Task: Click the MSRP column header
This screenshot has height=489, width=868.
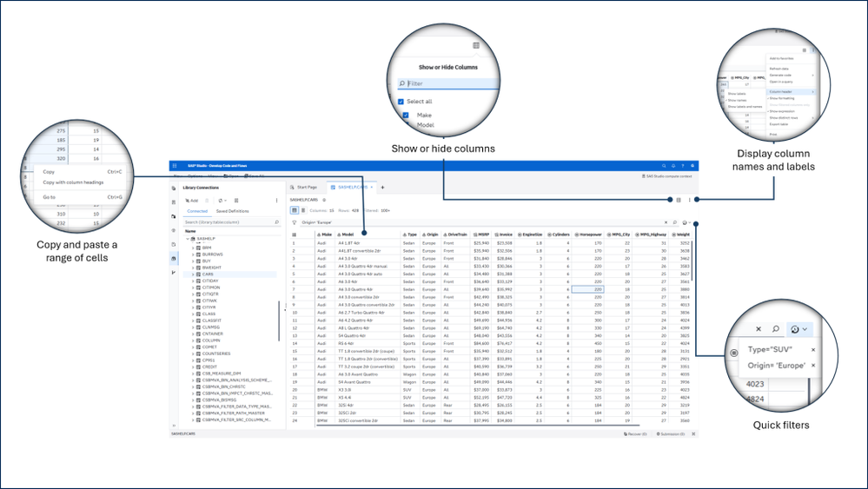Action: (x=481, y=235)
